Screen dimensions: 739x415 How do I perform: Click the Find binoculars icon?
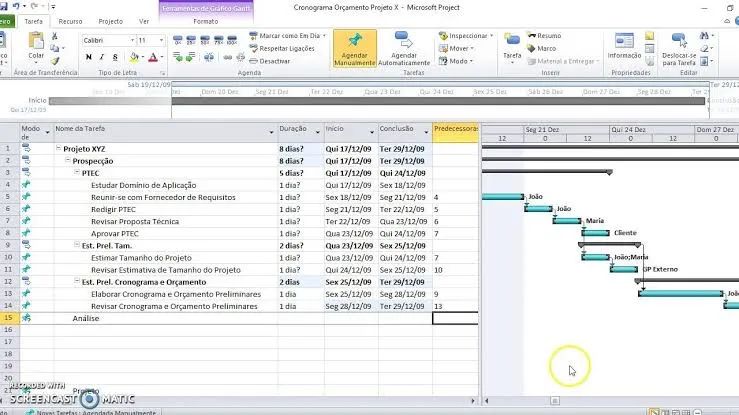coord(705,36)
